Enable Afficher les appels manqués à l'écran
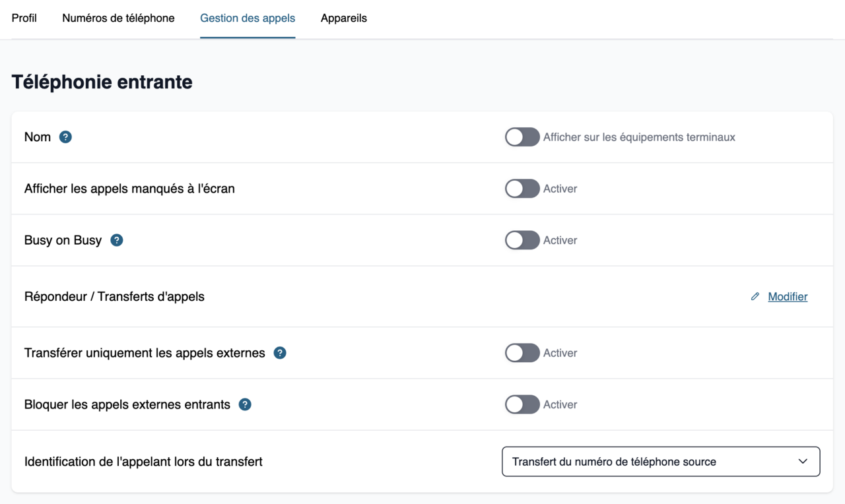845x504 pixels. (522, 189)
